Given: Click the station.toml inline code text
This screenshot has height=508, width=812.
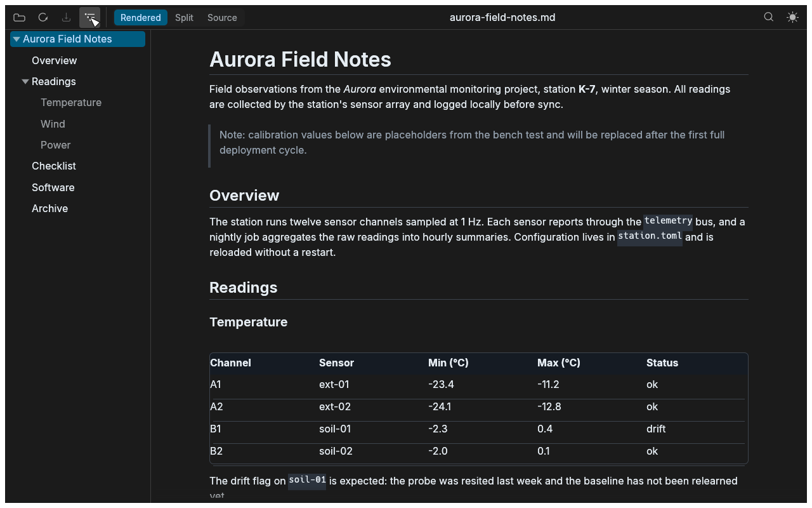Looking at the screenshot, I should [x=650, y=236].
